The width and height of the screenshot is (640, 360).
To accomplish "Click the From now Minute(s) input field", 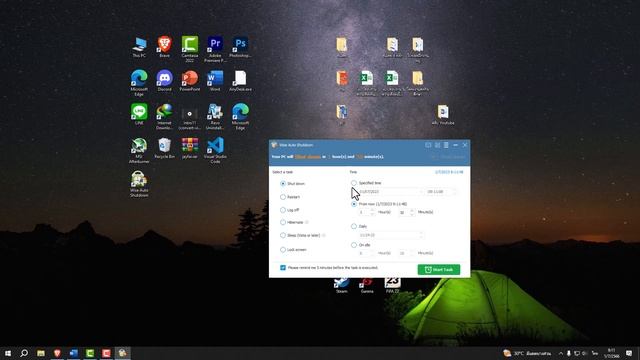I will tap(407, 212).
